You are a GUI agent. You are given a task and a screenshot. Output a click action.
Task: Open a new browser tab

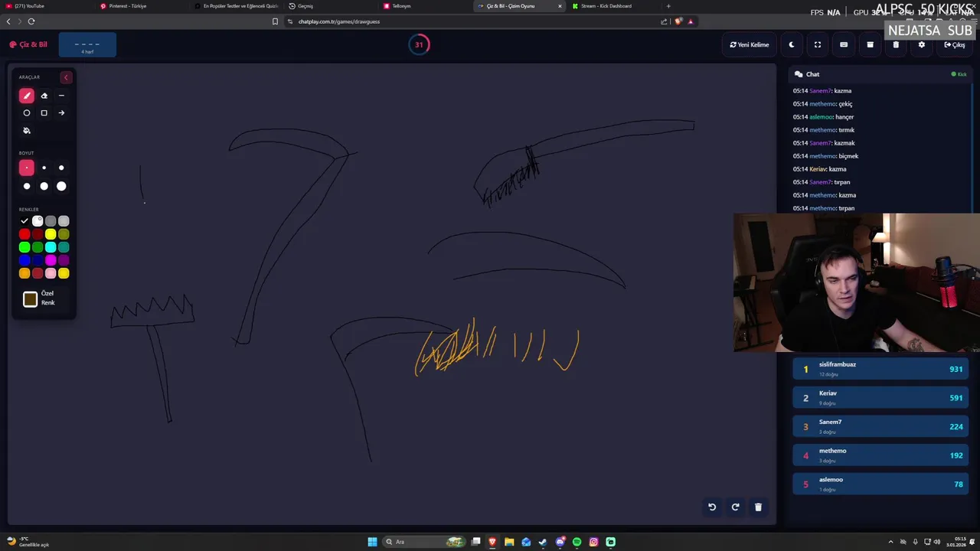[x=668, y=6]
